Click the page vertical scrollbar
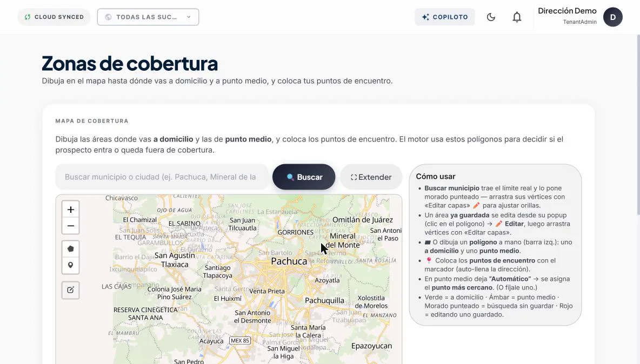 pos(638,124)
